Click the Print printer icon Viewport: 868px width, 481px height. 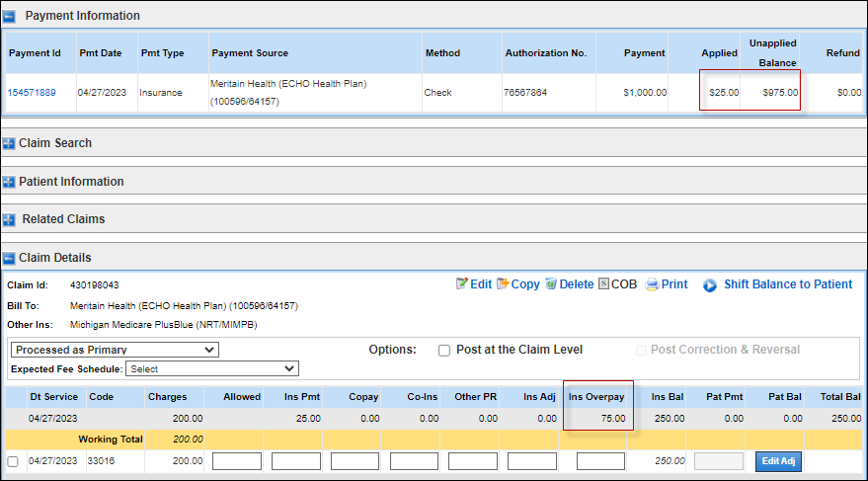point(652,284)
